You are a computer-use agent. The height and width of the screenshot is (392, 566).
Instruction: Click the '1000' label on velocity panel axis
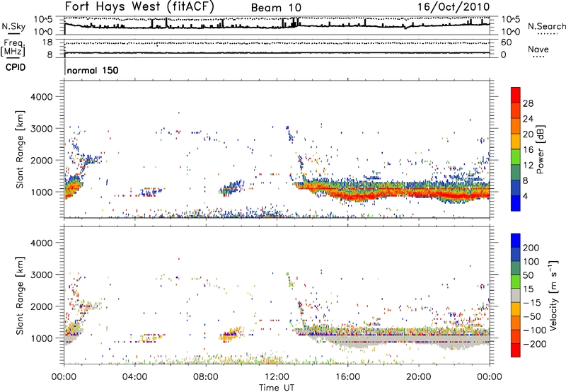[x=41, y=338]
